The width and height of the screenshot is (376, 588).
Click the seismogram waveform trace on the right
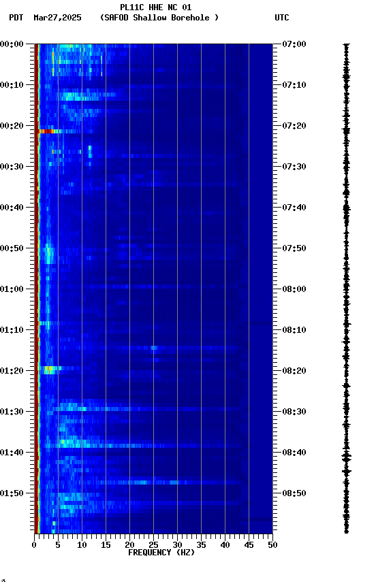(346, 289)
